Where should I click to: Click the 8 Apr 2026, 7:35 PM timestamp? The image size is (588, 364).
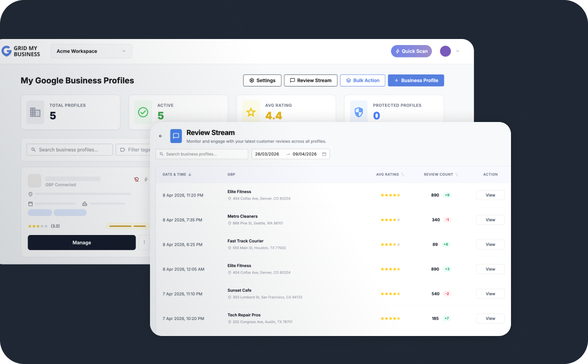tap(182, 220)
